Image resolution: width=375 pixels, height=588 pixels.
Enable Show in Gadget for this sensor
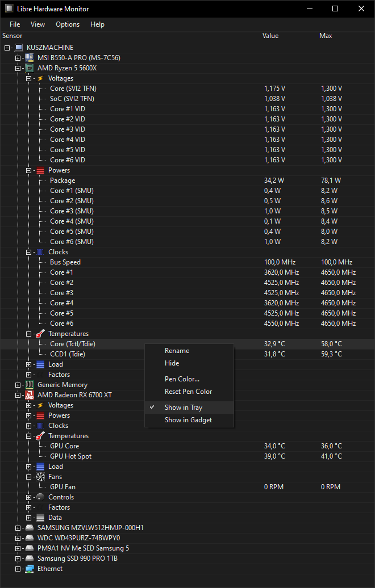point(188,420)
